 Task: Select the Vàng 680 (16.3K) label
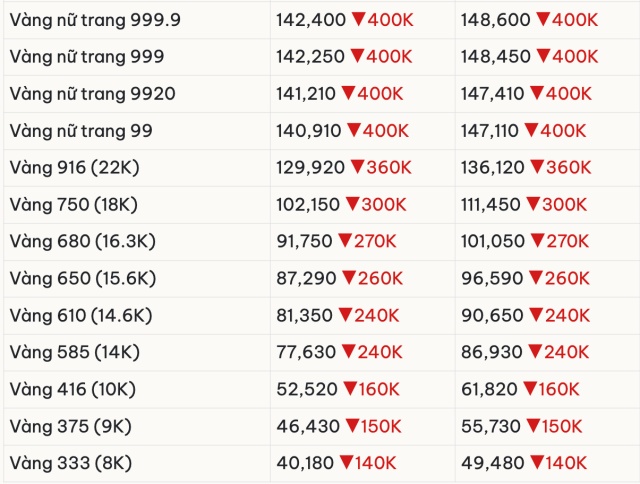tap(83, 241)
